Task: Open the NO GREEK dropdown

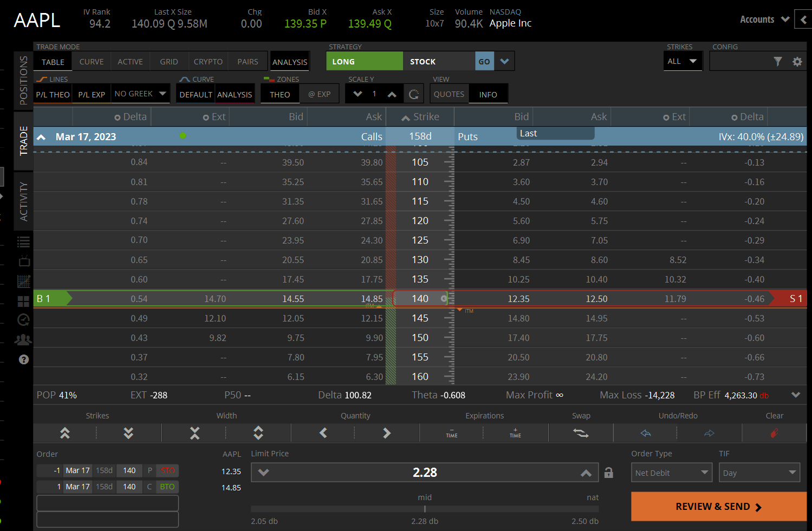Action: (141, 94)
